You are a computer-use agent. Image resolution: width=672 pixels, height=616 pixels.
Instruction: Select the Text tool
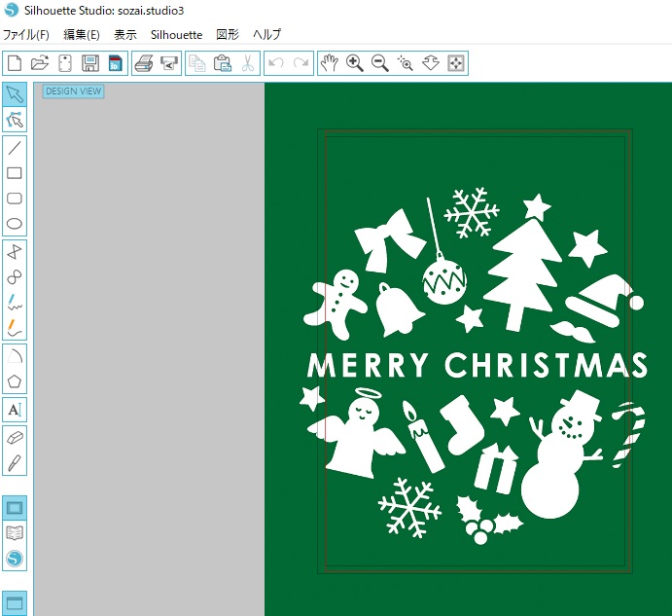pyautogui.click(x=15, y=409)
